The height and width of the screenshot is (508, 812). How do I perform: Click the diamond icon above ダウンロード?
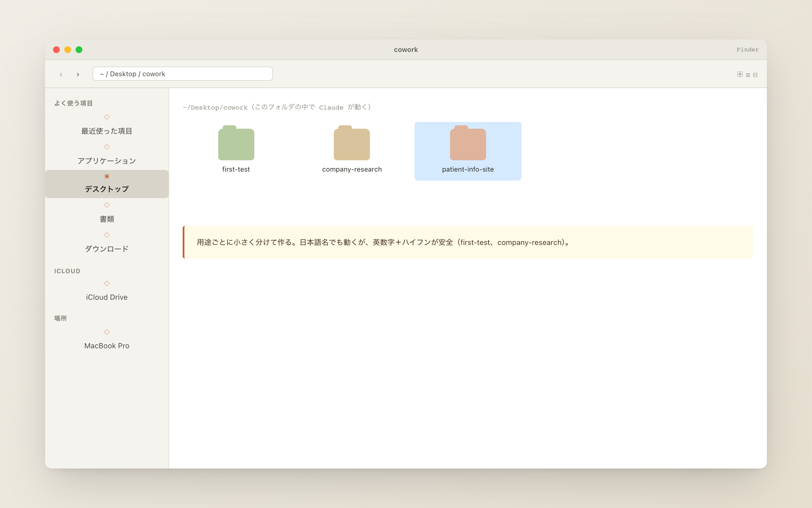tap(107, 235)
